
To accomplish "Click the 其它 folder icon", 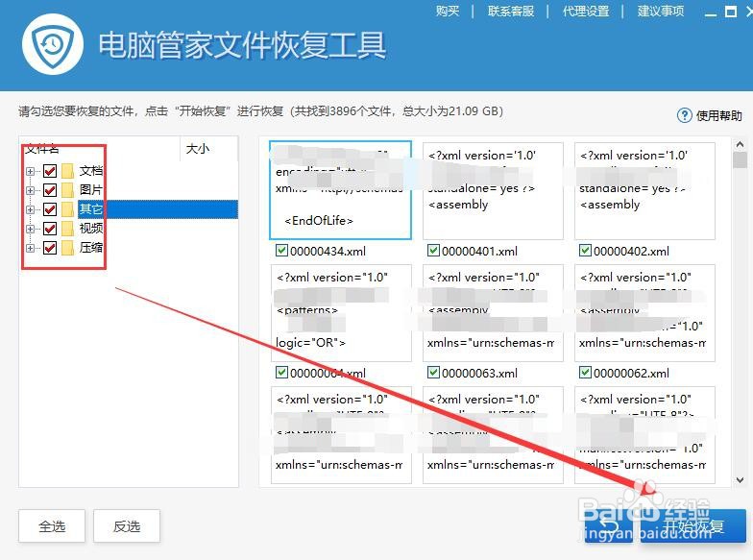I will click(68, 209).
